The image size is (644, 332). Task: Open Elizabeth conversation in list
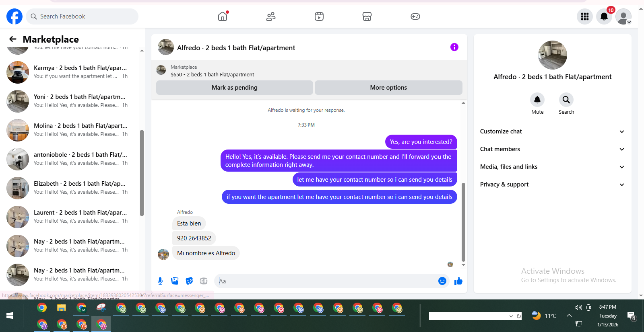pyautogui.click(x=71, y=188)
